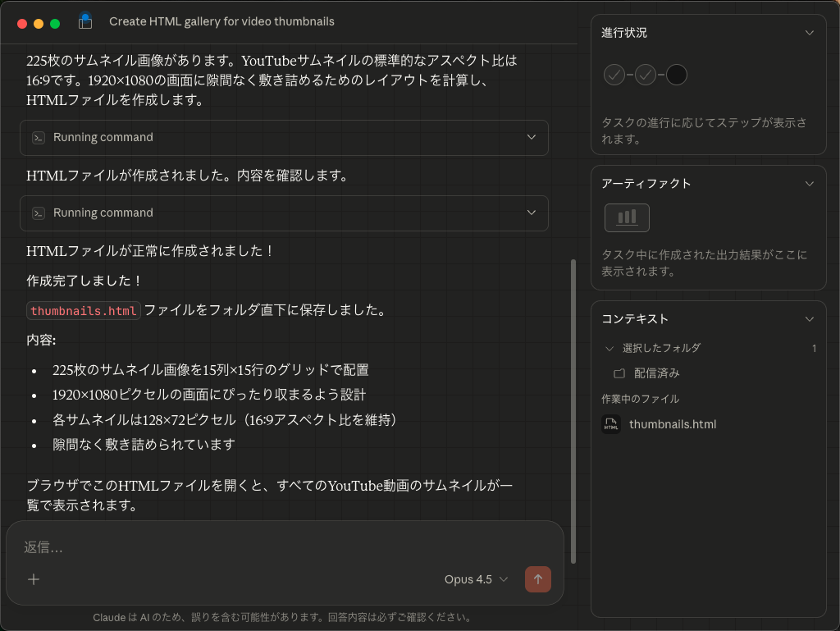Viewport: 840px width, 631px height.
Task: Select the third dark step circle
Action: [677, 75]
